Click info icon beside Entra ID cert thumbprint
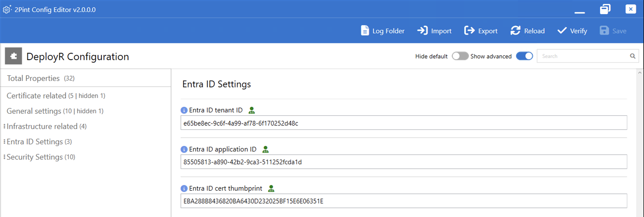 [184, 189]
